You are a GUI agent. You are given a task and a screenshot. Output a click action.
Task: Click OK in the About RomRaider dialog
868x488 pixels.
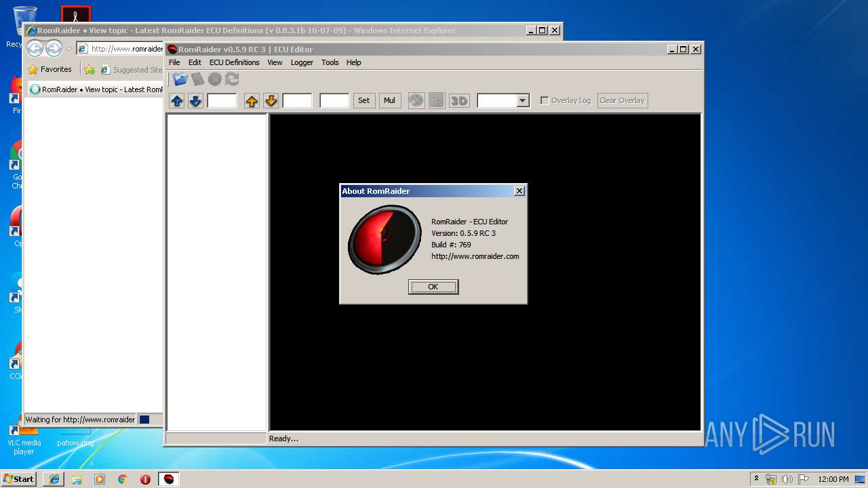tap(433, 287)
